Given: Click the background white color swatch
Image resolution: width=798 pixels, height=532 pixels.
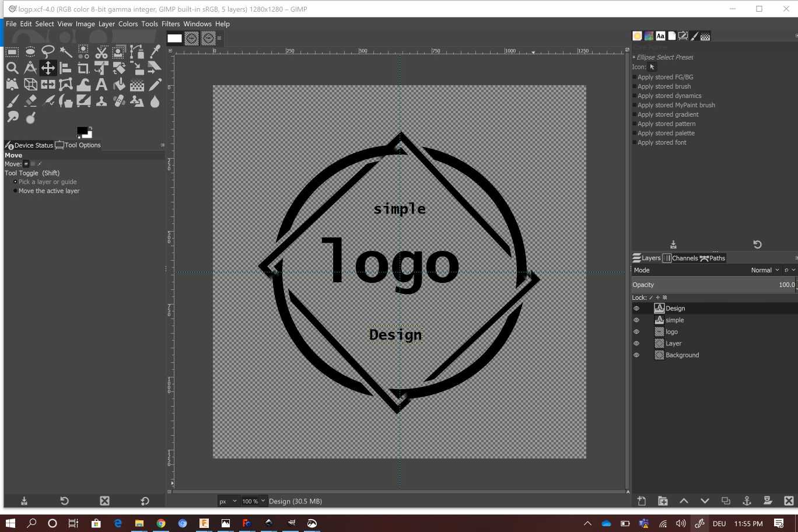Looking at the screenshot, I should point(89,135).
